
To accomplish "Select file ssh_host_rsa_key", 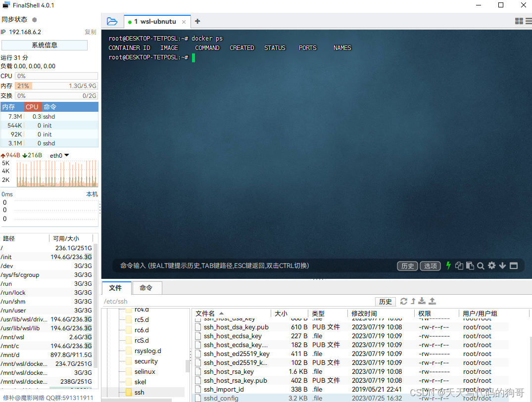I will click(349, 371).
